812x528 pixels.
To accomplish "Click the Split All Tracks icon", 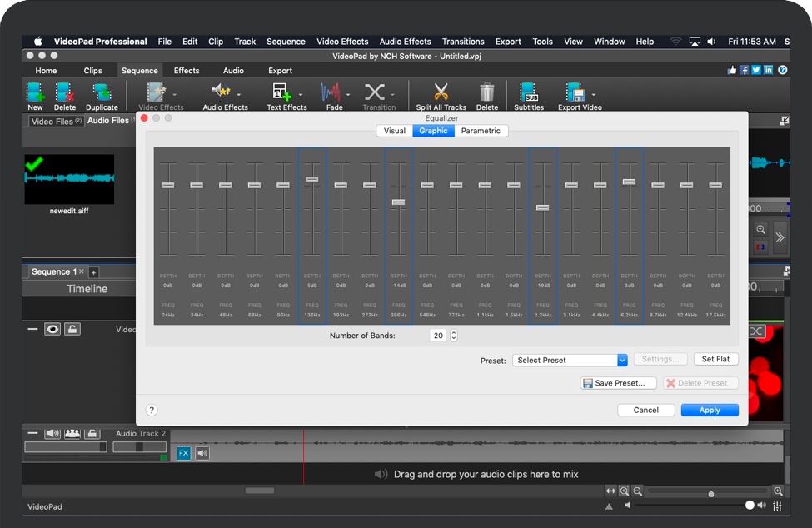I will tap(441, 93).
